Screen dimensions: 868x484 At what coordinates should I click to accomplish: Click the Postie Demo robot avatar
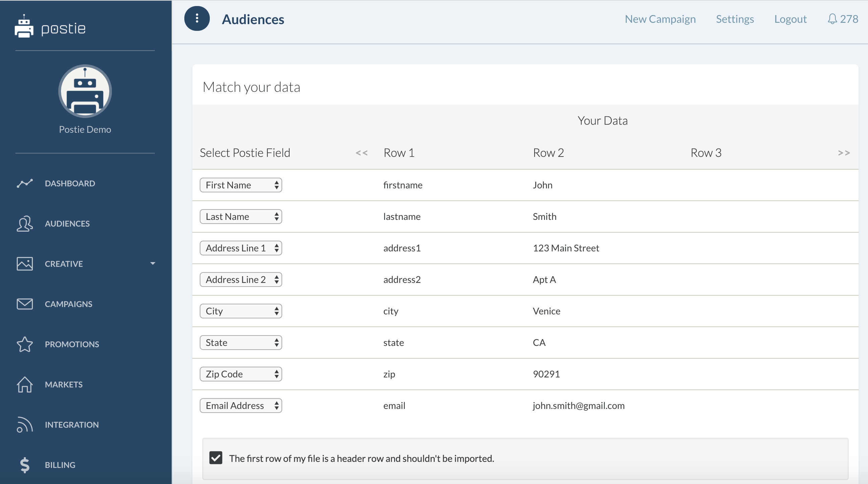point(85,92)
